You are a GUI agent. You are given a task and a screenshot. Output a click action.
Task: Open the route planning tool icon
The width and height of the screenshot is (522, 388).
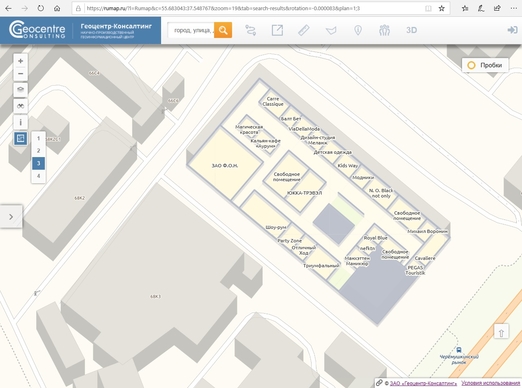(x=251, y=30)
